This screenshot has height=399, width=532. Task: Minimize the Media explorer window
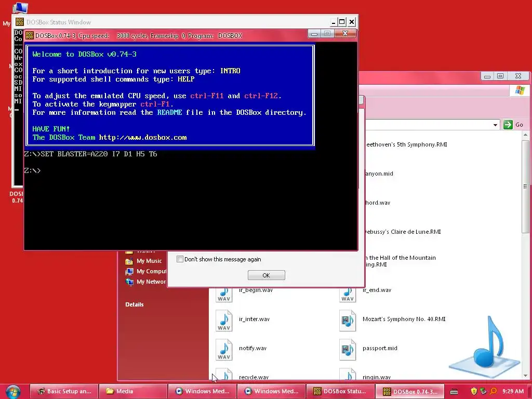coord(487,76)
